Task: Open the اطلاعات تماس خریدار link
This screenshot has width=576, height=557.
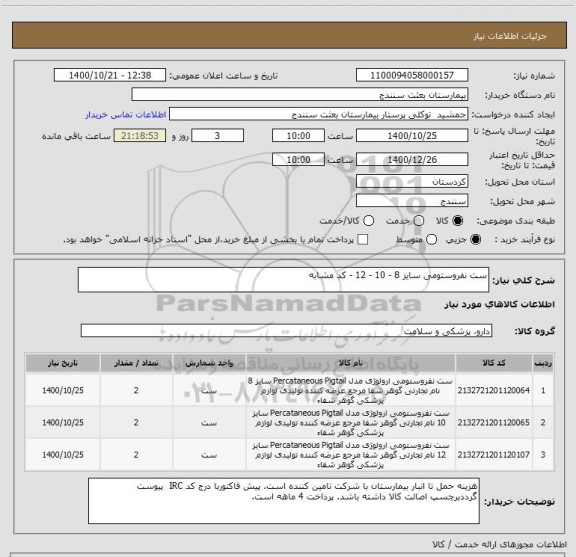Action: pos(126,115)
